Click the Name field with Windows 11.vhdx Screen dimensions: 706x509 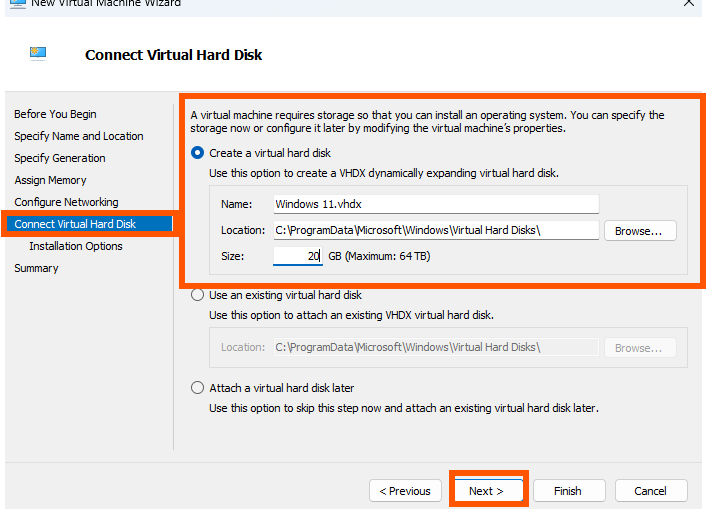click(x=436, y=204)
